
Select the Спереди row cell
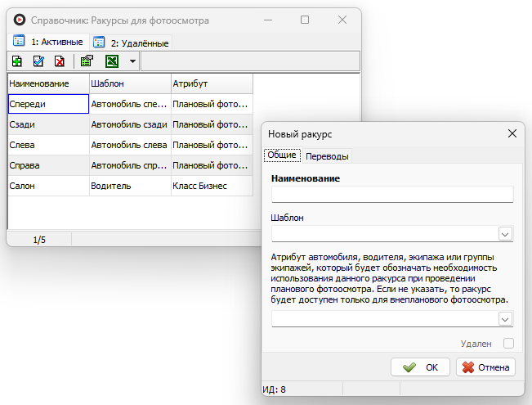tap(48, 104)
